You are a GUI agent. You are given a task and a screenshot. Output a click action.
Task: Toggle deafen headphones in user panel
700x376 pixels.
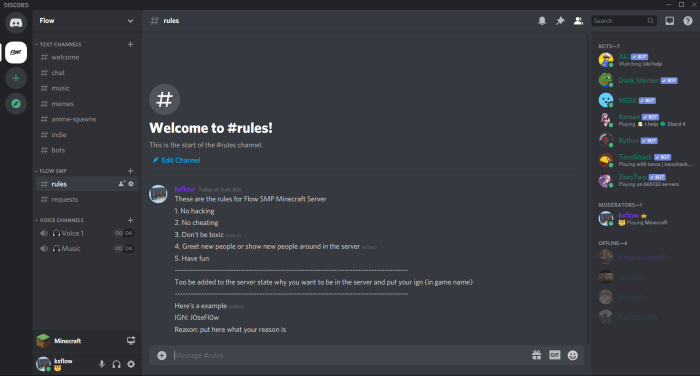[x=116, y=364]
